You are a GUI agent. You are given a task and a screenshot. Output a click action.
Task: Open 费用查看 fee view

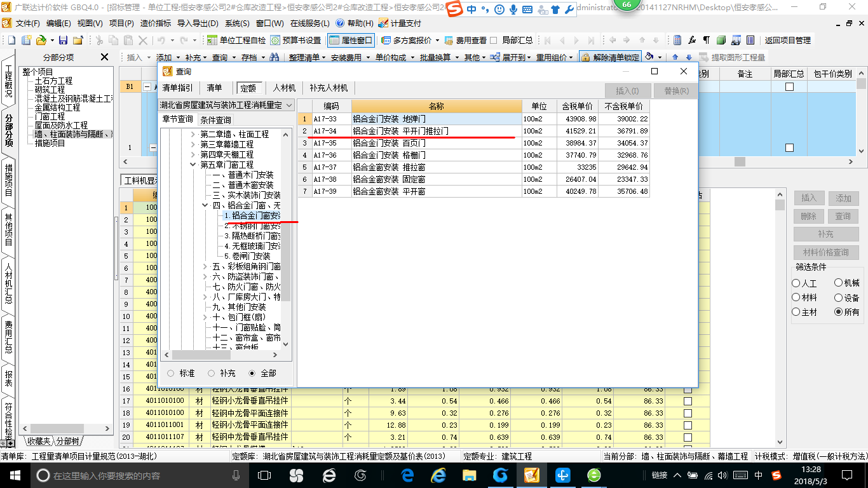465,40
